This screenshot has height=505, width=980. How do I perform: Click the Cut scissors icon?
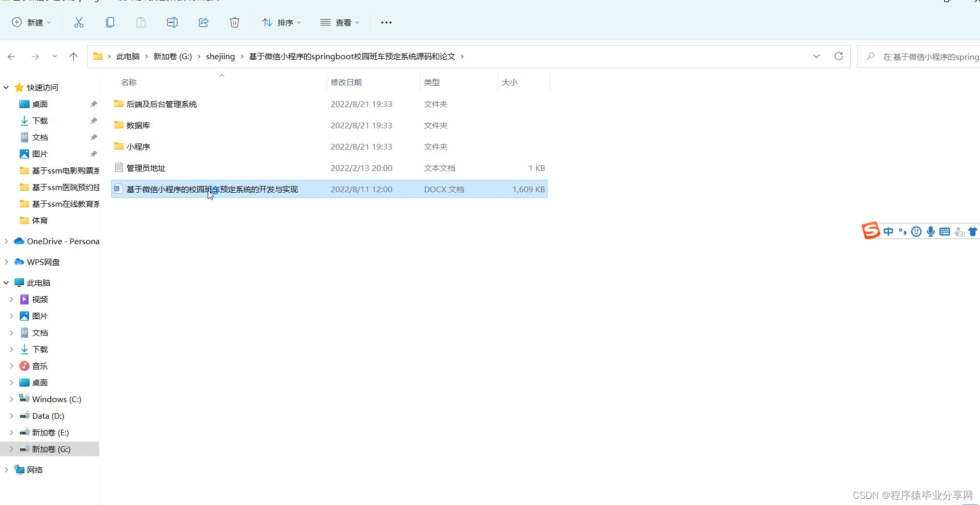(79, 22)
